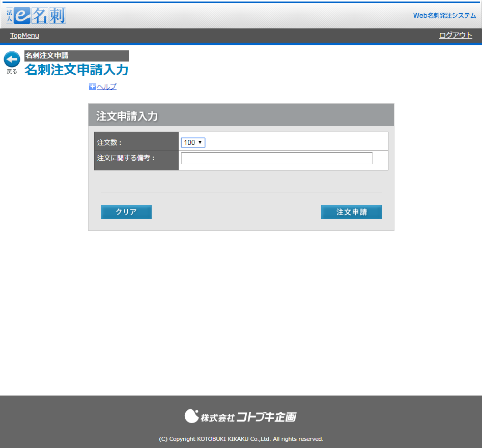Viewport: 482px width, 448px height.
Task: Click the 名刺注文申請入力 page heading
Action: pyautogui.click(x=76, y=70)
